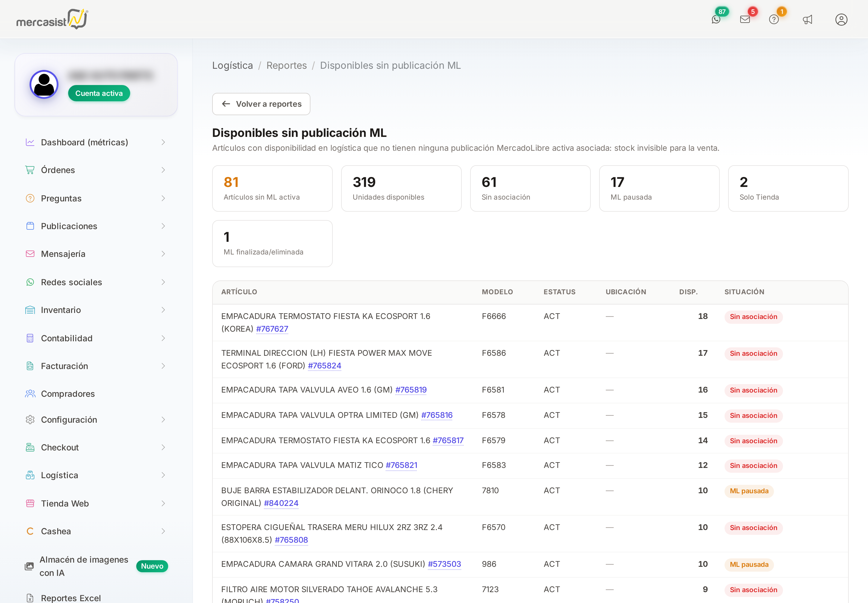Click the Cuenta activa badge

point(99,93)
